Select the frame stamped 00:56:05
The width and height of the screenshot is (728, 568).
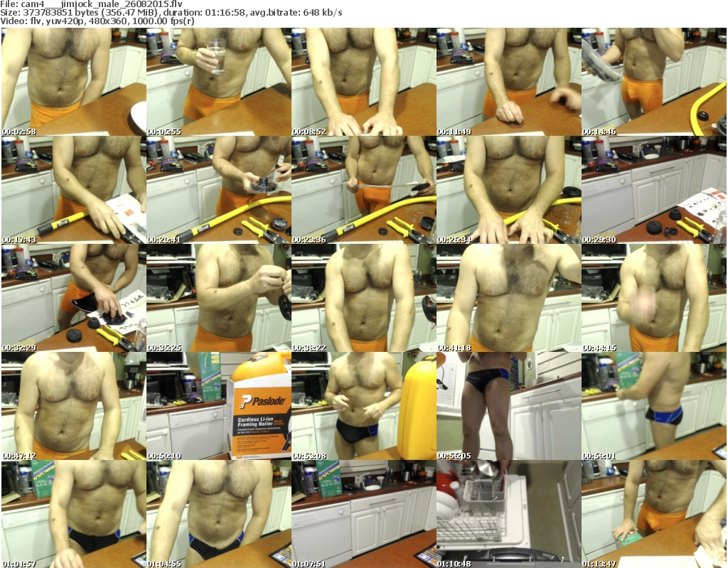tap(508, 407)
